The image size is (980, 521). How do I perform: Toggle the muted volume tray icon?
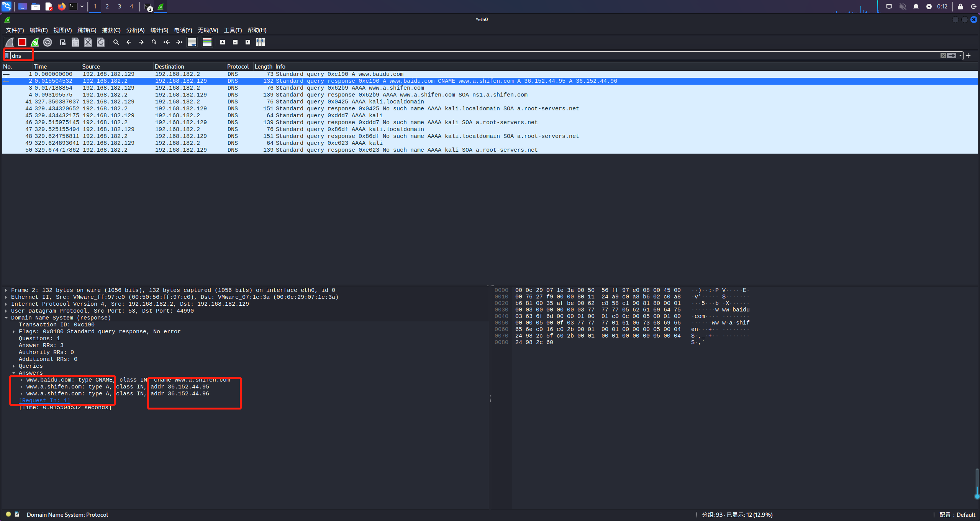(x=903, y=7)
